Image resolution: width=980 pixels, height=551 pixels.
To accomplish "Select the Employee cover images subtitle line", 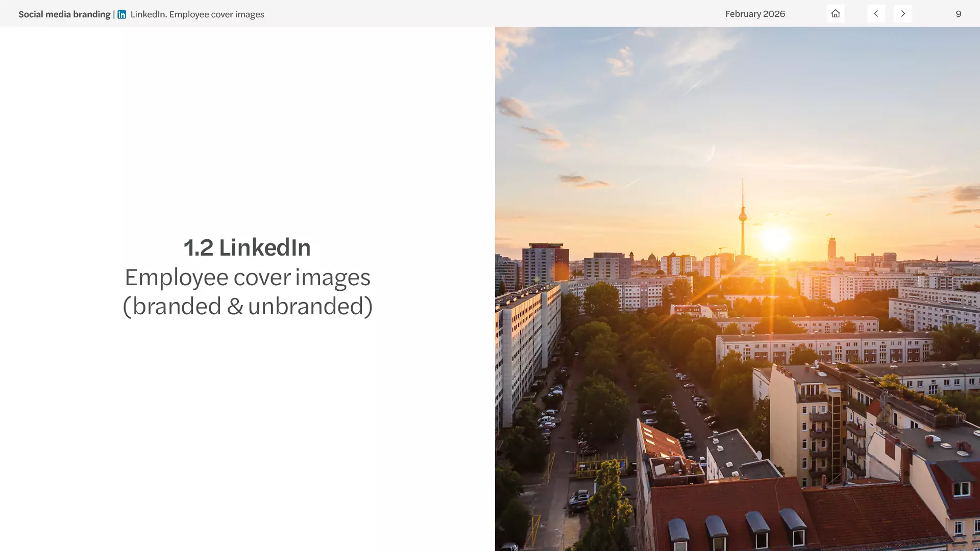I will (248, 277).
